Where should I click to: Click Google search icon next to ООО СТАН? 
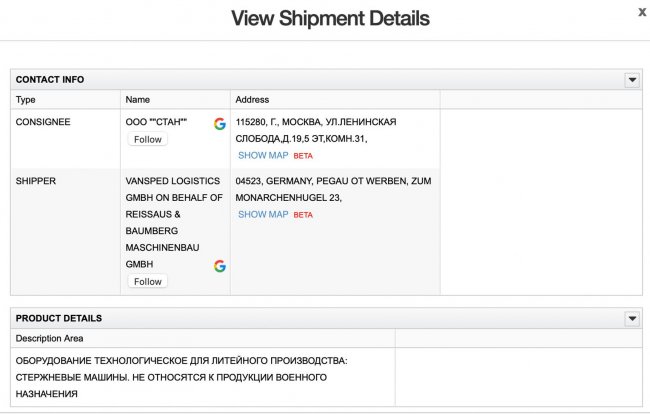[x=219, y=123]
